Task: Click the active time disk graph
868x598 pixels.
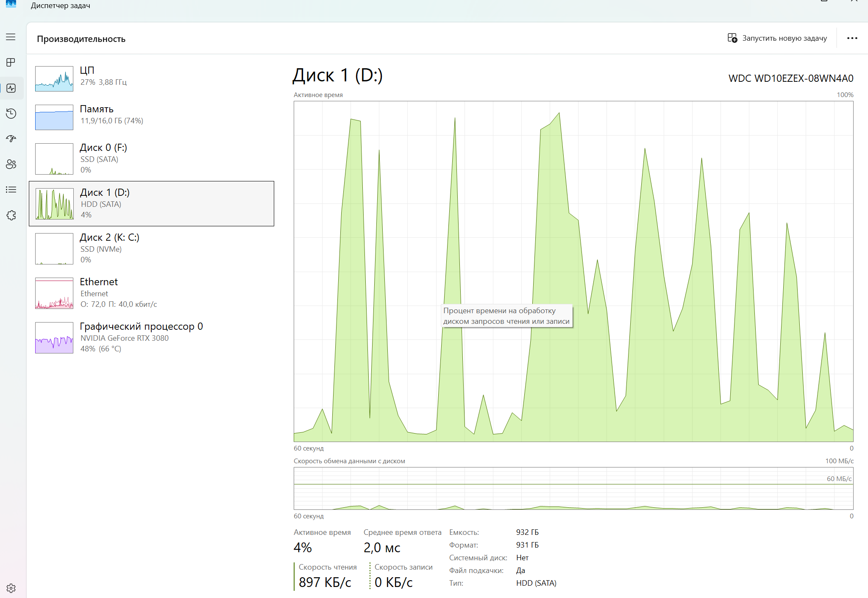Action: pos(573,271)
